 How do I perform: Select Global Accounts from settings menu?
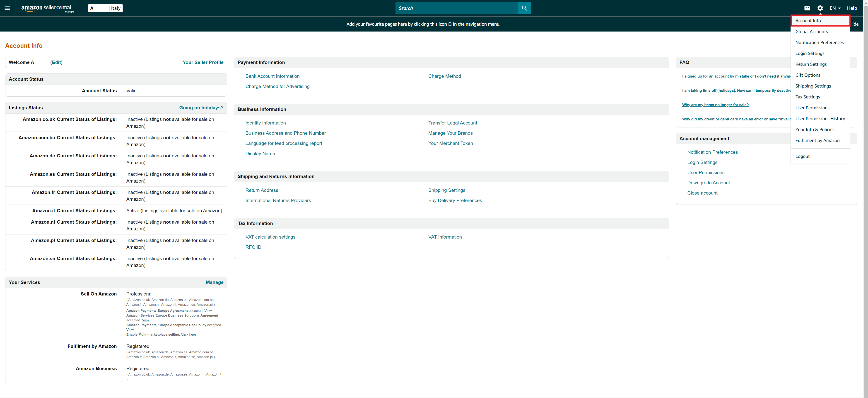pos(811,31)
